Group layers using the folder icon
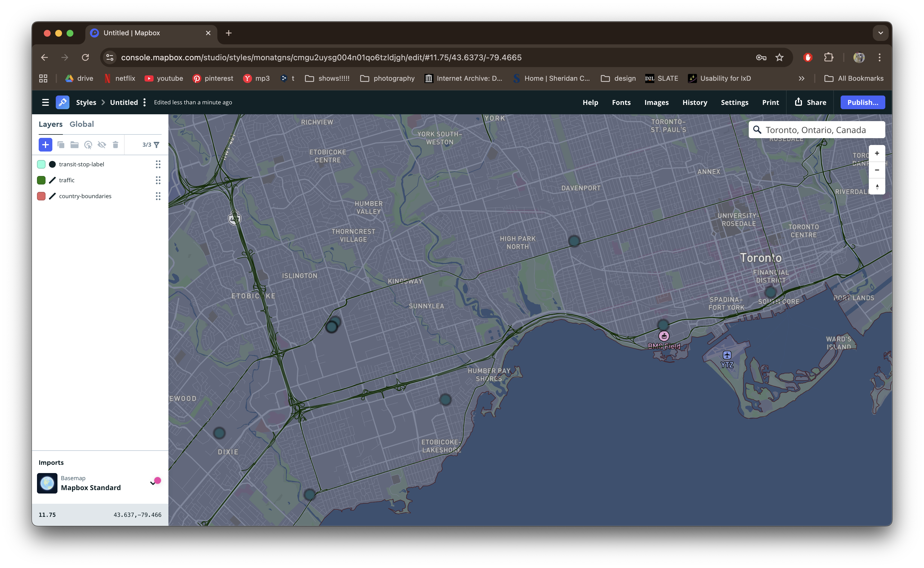 coord(75,145)
